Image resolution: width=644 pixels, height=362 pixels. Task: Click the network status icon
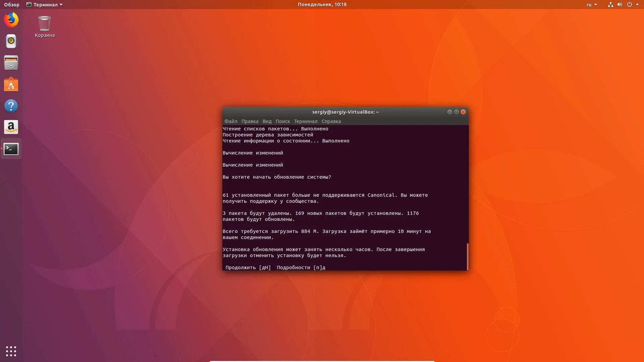coord(610,4)
